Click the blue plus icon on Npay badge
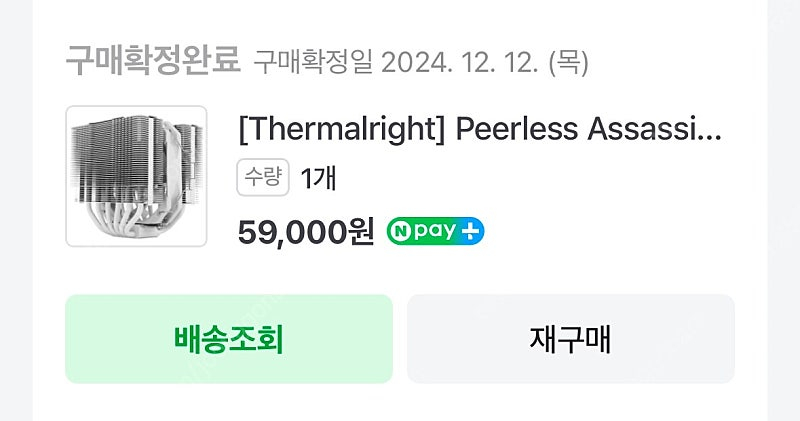The image size is (800, 421). (472, 232)
